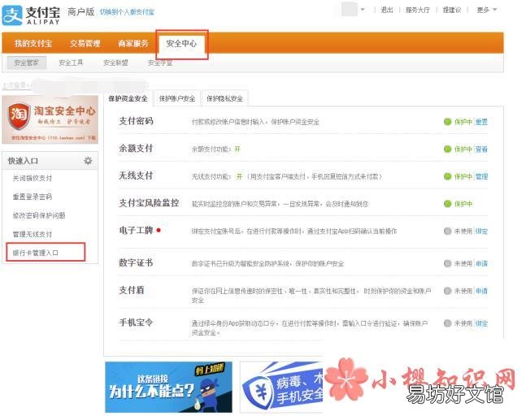Click the 数字证书 row title
This screenshot has height=420, width=526.
point(136,262)
